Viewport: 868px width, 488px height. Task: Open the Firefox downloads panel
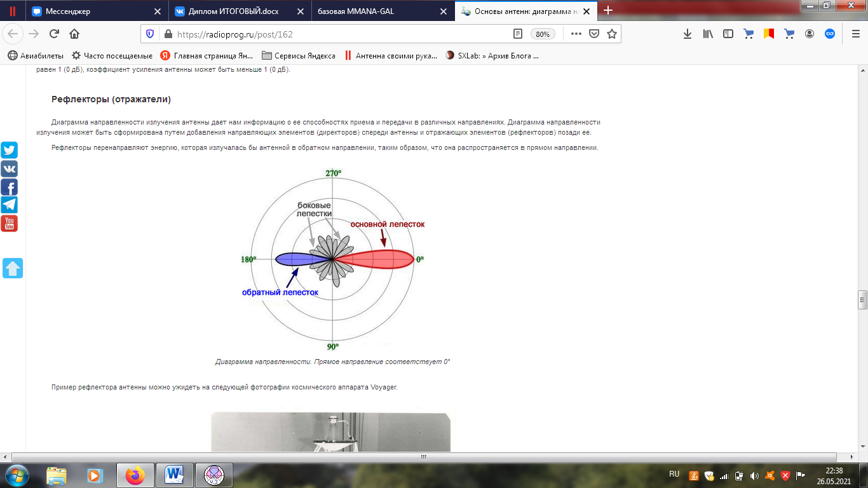tap(688, 34)
